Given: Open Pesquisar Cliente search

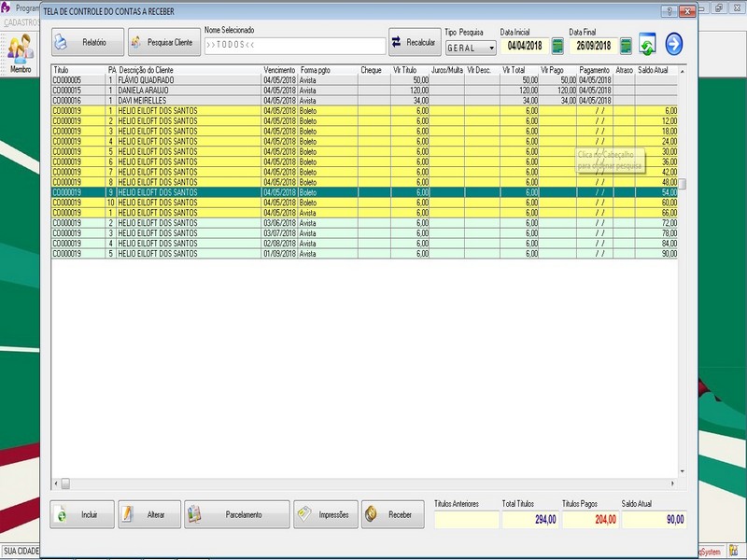Looking at the screenshot, I should pyautogui.click(x=162, y=43).
